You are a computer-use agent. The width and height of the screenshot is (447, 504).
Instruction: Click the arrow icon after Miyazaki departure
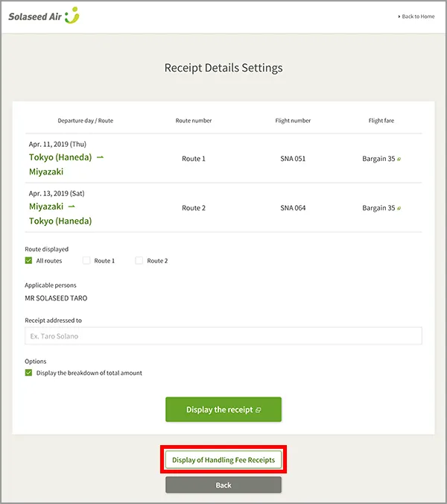pyautogui.click(x=72, y=207)
